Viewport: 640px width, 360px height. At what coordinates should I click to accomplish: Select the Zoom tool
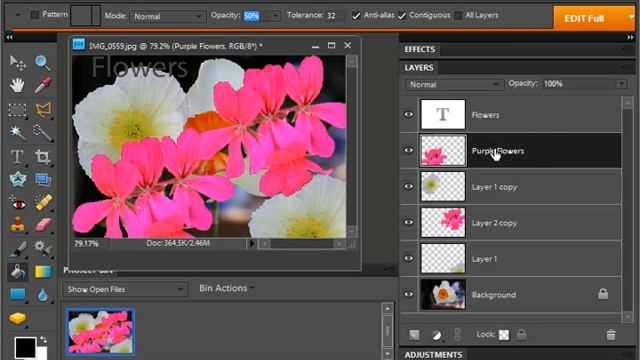point(42,62)
